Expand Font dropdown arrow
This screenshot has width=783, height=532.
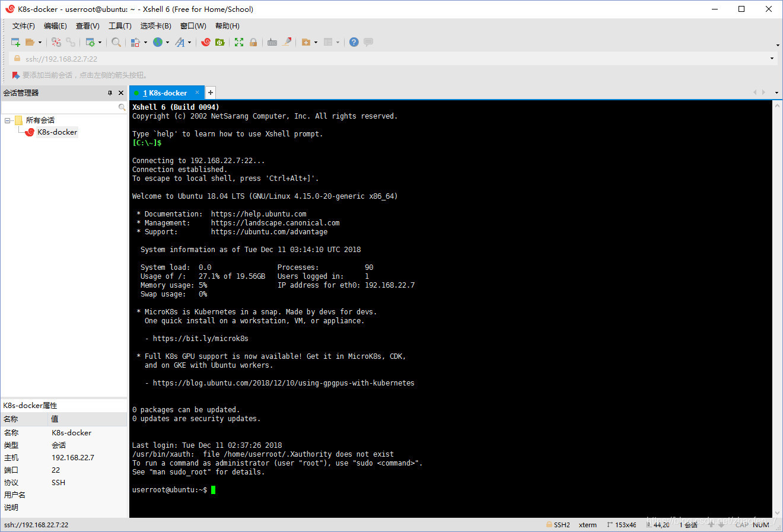point(189,43)
